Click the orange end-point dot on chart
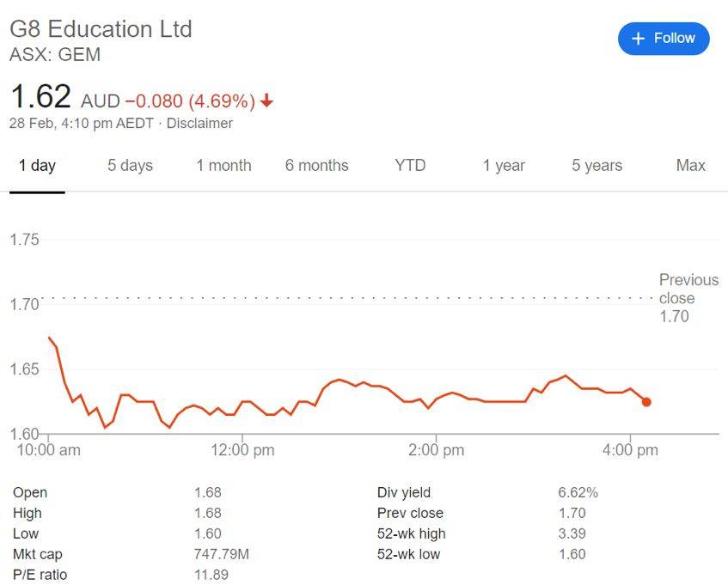Screen dimensions: 728x585 pos(646,402)
